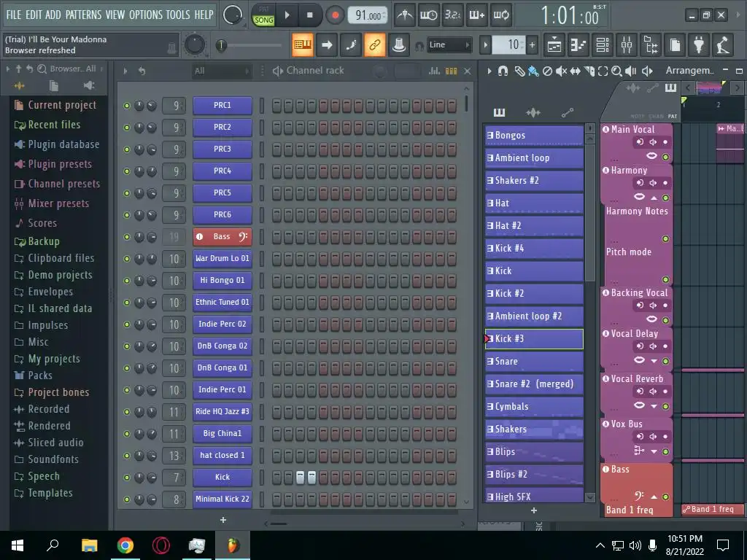747x560 pixels.
Task: Switch Channel rack to step sequencer icon
Action: pyautogui.click(x=451, y=71)
